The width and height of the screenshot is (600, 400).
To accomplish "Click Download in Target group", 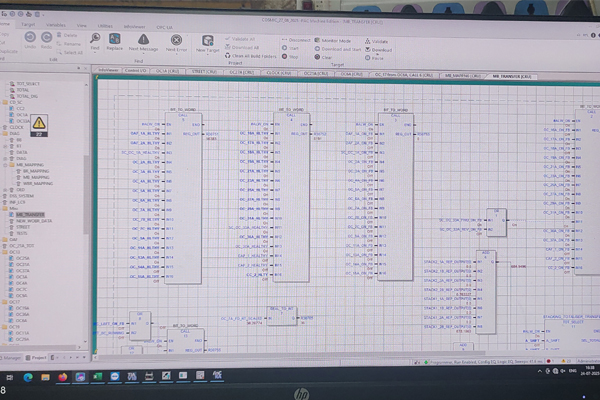I will pyautogui.click(x=378, y=50).
